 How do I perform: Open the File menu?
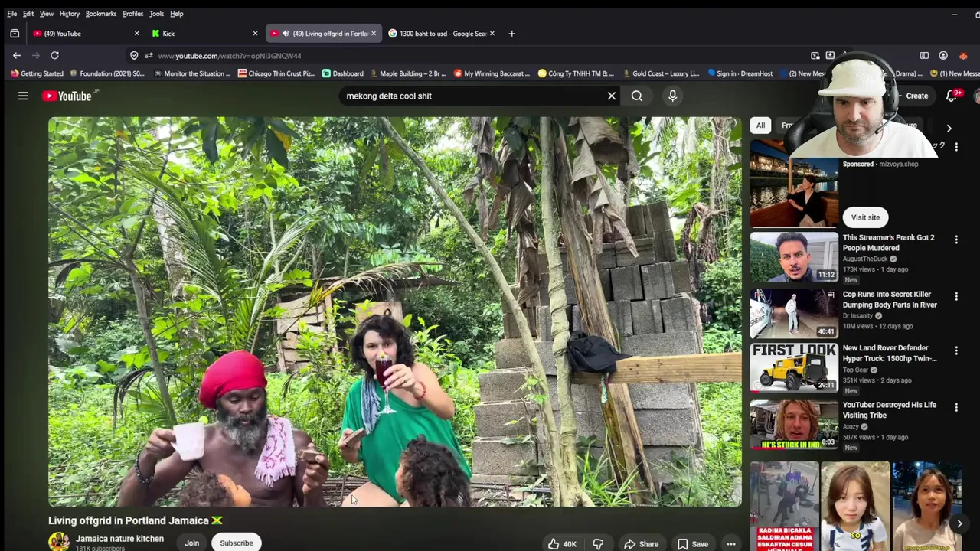(12, 14)
